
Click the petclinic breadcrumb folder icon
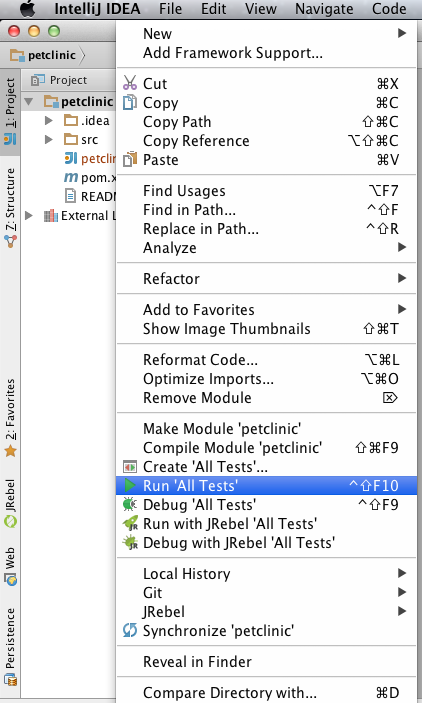click(17, 56)
